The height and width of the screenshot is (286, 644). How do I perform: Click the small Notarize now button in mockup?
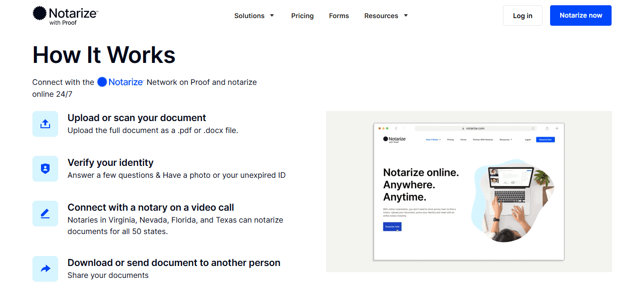(392, 226)
